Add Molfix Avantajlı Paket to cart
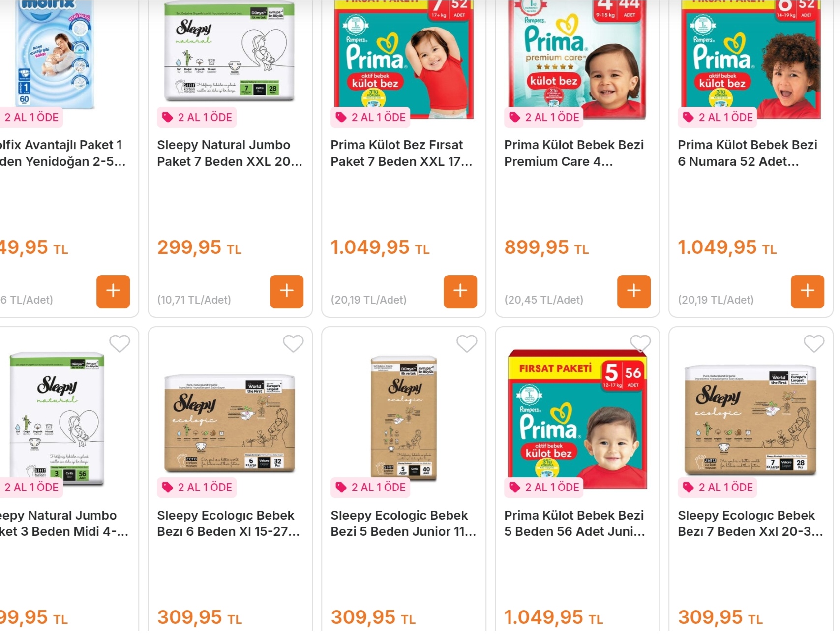Screen dimensions: 840x643 click(113, 291)
